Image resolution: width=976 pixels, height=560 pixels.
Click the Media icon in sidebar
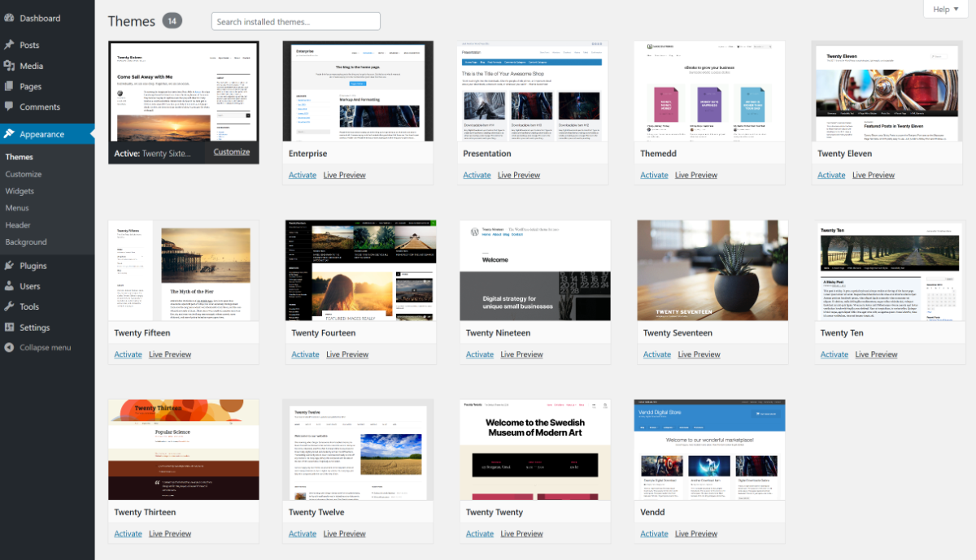pyautogui.click(x=9, y=66)
